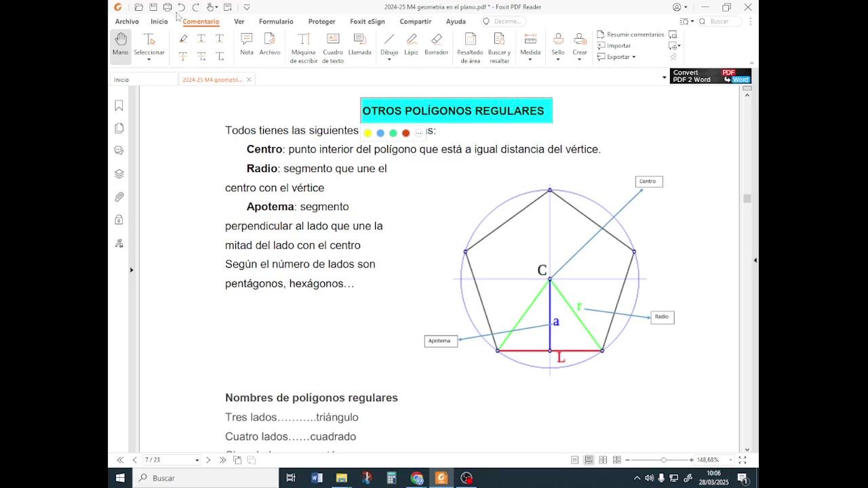Open Word from the Windows taskbar
This screenshot has width=868, height=488.
317,478
